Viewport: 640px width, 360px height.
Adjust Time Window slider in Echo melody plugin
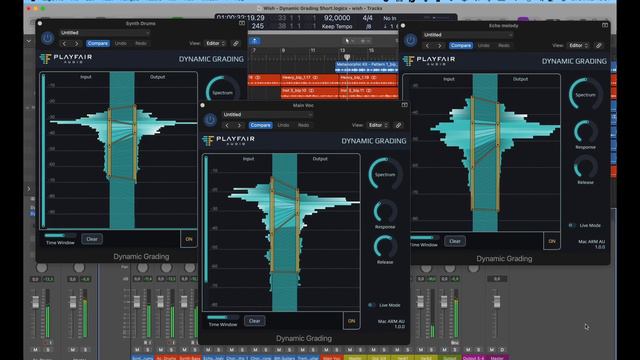424,238
